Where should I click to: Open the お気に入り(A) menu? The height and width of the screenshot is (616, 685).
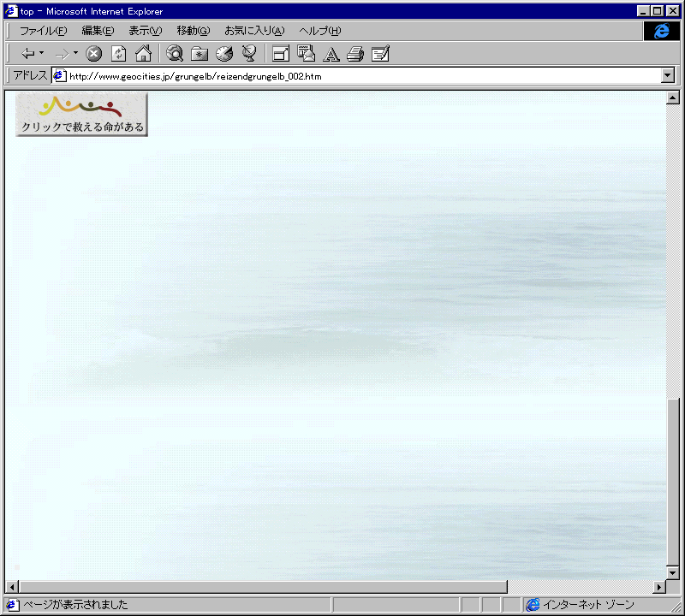[254, 31]
